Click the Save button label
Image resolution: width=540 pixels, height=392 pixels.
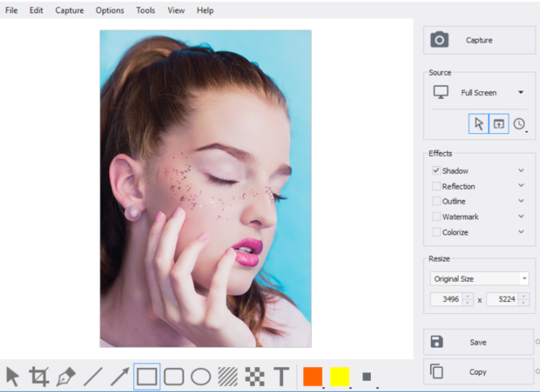coord(478,342)
